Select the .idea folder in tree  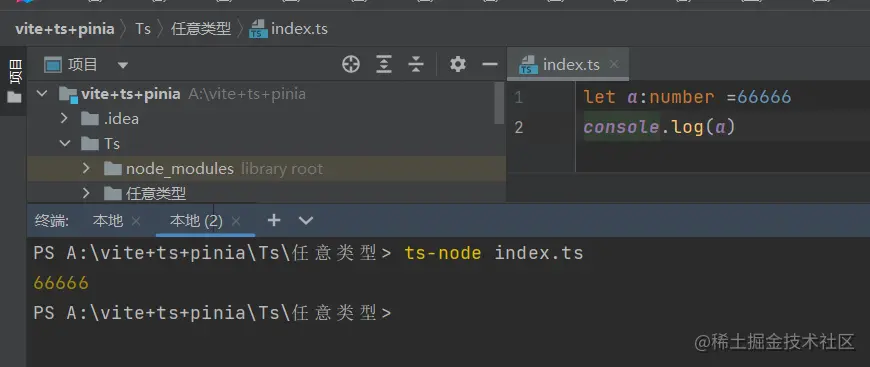point(110,119)
